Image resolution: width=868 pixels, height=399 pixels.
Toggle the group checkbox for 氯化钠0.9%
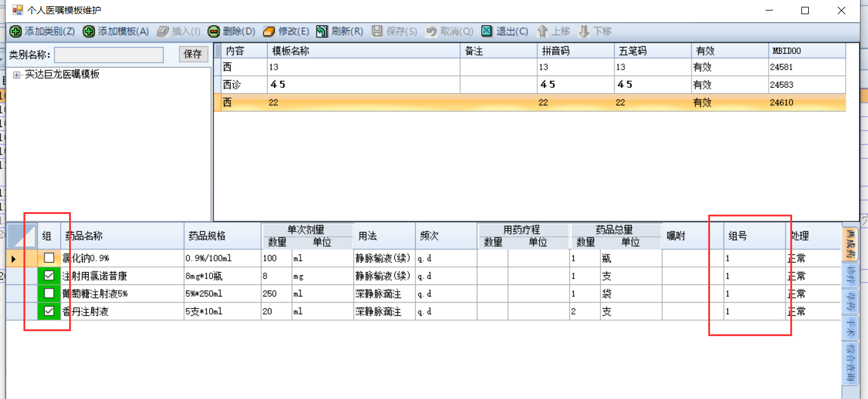[x=49, y=258]
